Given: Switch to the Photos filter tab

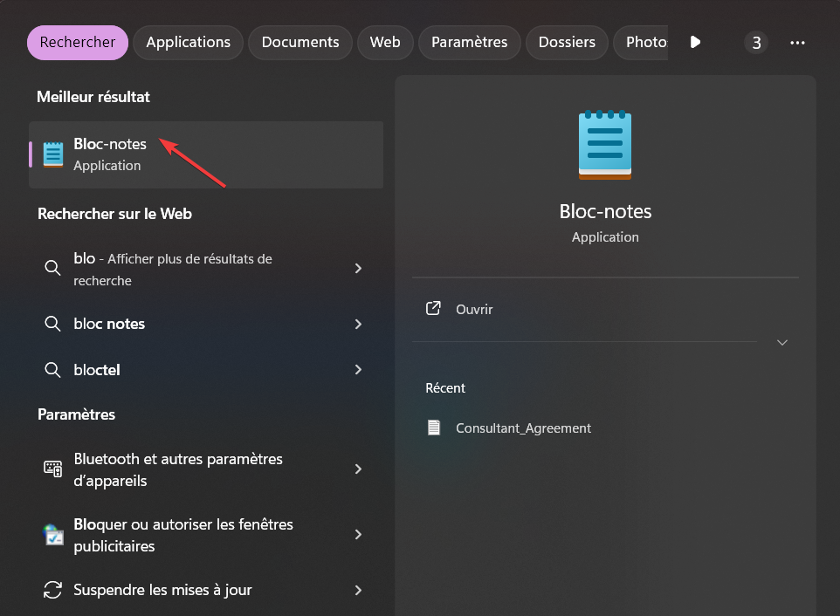Looking at the screenshot, I should click(641, 42).
